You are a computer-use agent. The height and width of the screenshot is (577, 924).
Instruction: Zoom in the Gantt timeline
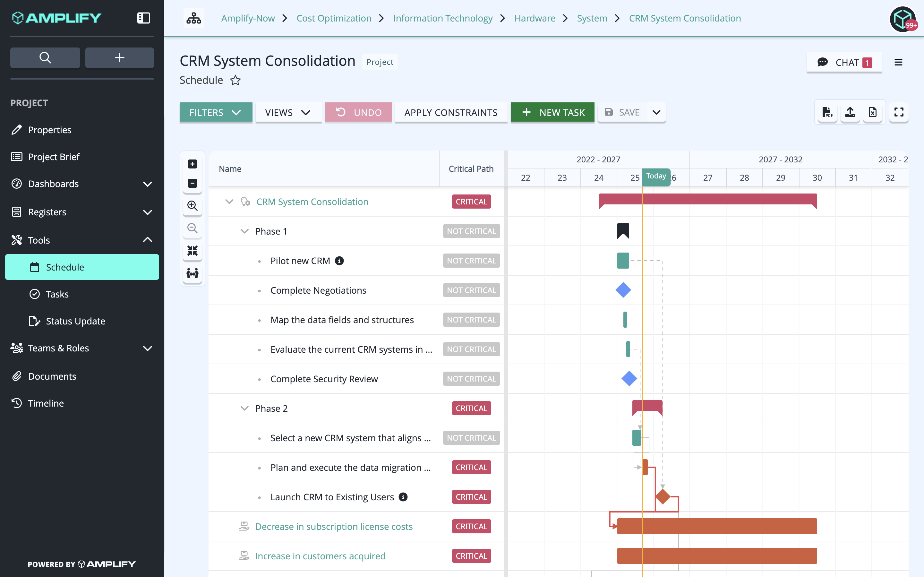pos(193,206)
